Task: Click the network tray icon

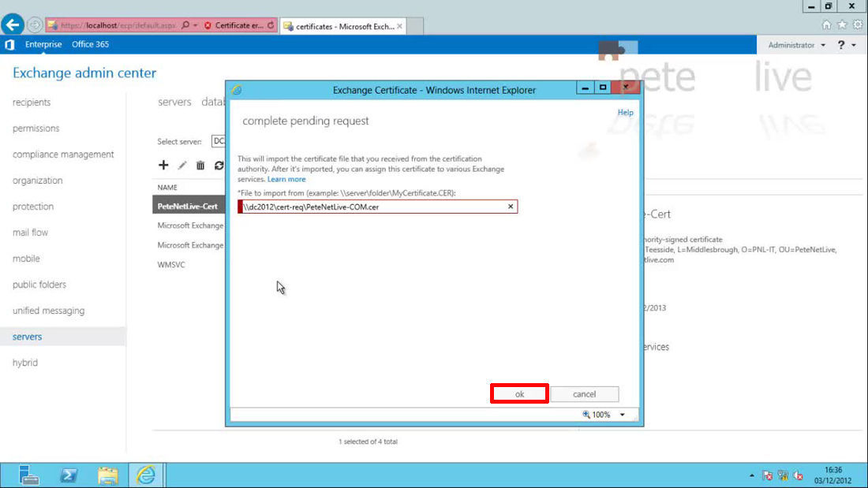Action: pyautogui.click(x=783, y=475)
